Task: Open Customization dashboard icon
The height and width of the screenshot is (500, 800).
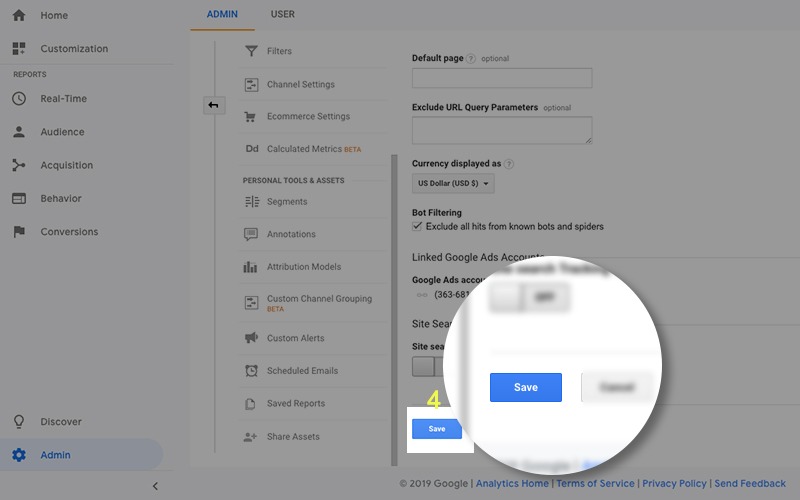Action: pos(19,49)
